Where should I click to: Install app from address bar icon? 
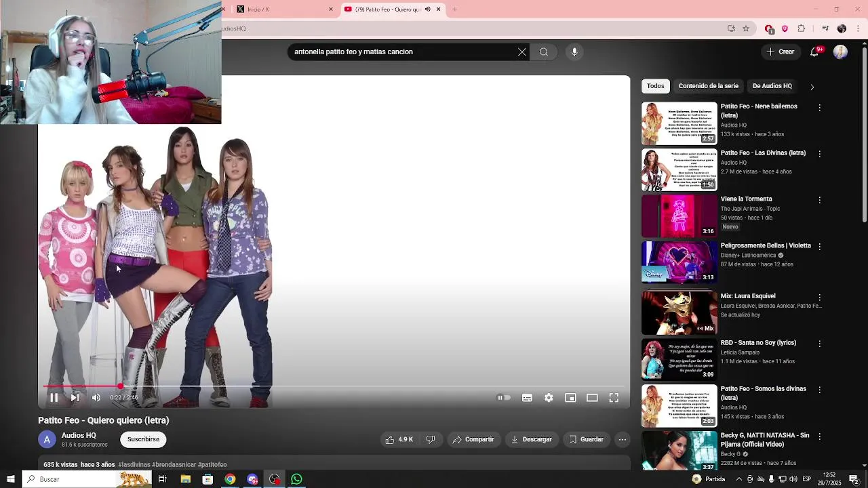pyautogui.click(x=731, y=28)
